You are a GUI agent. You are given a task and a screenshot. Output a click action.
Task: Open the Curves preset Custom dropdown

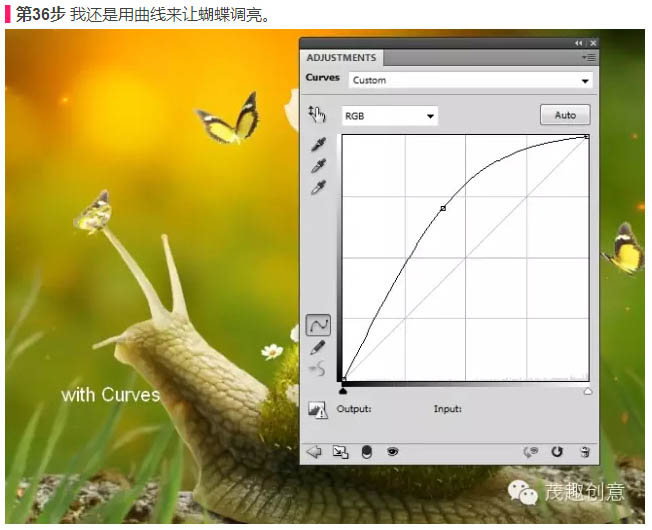pos(470,80)
